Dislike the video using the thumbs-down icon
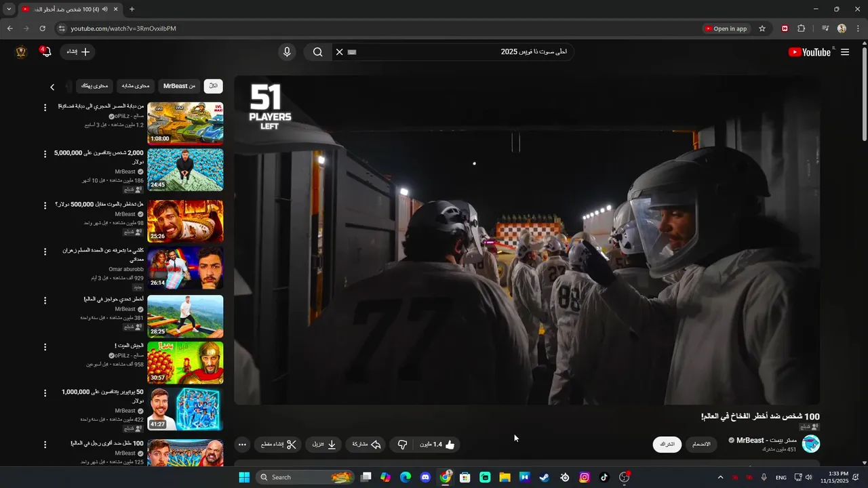The image size is (868, 488). (x=402, y=445)
